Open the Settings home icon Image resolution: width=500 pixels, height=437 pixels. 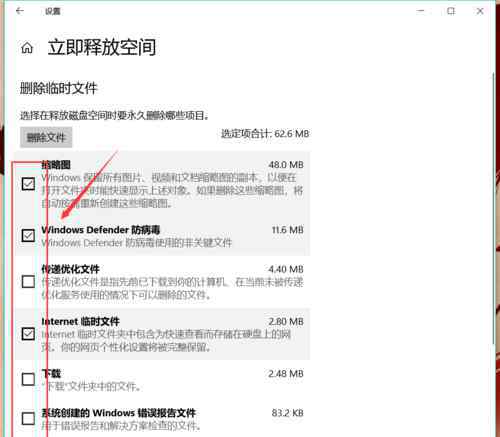[27, 48]
